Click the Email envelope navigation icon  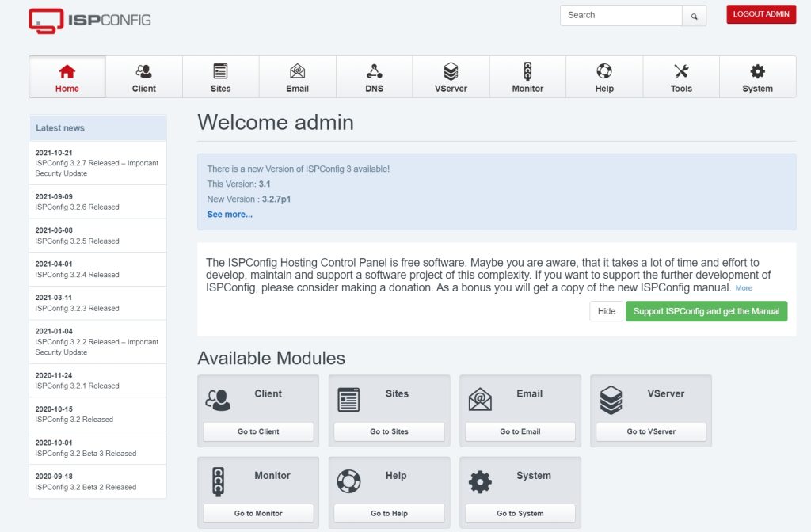click(x=297, y=71)
